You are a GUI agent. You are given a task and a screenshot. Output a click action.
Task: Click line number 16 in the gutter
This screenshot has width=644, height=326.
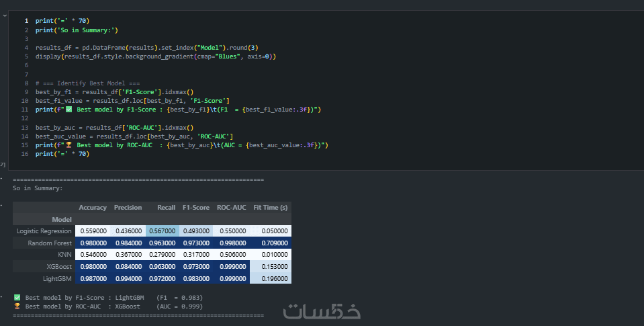click(25, 154)
